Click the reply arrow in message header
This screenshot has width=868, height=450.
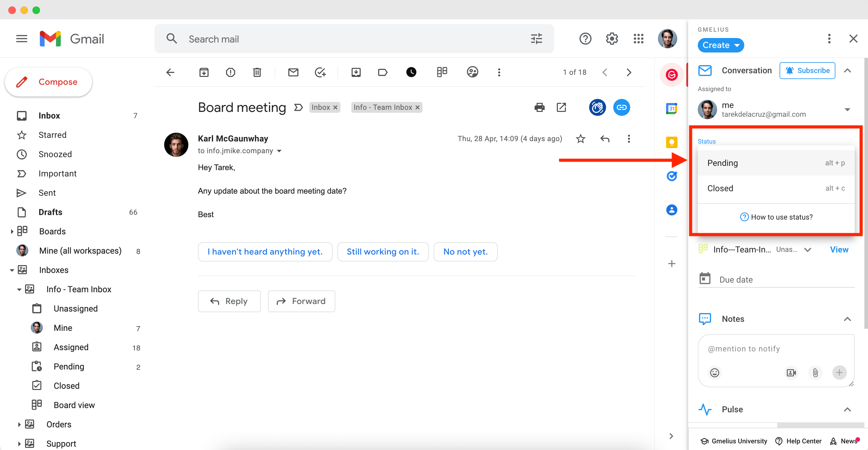[x=605, y=139]
